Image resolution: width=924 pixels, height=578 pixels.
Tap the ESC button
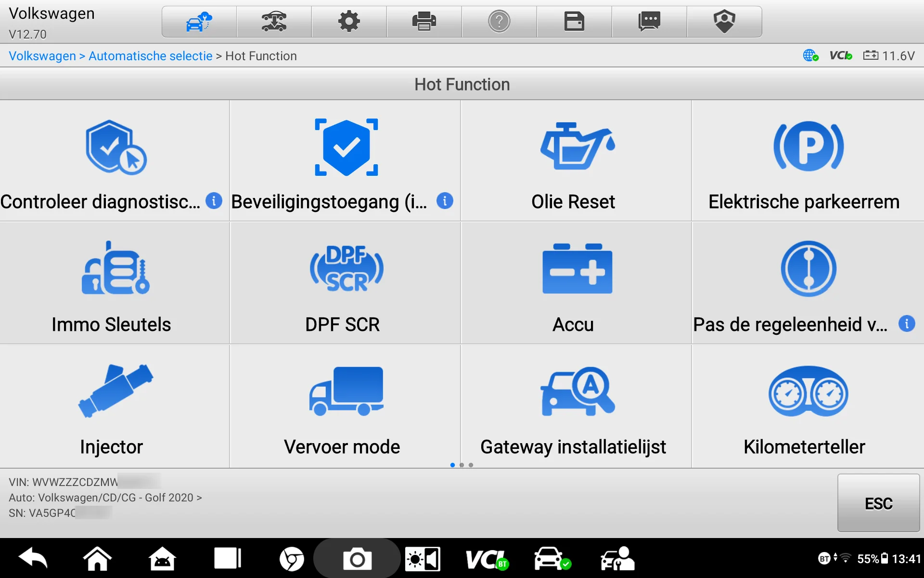(878, 503)
